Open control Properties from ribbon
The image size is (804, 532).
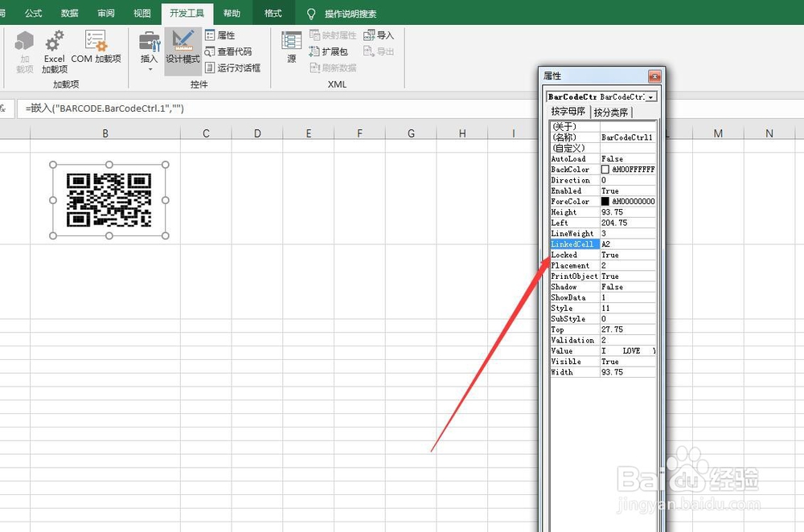pos(220,35)
